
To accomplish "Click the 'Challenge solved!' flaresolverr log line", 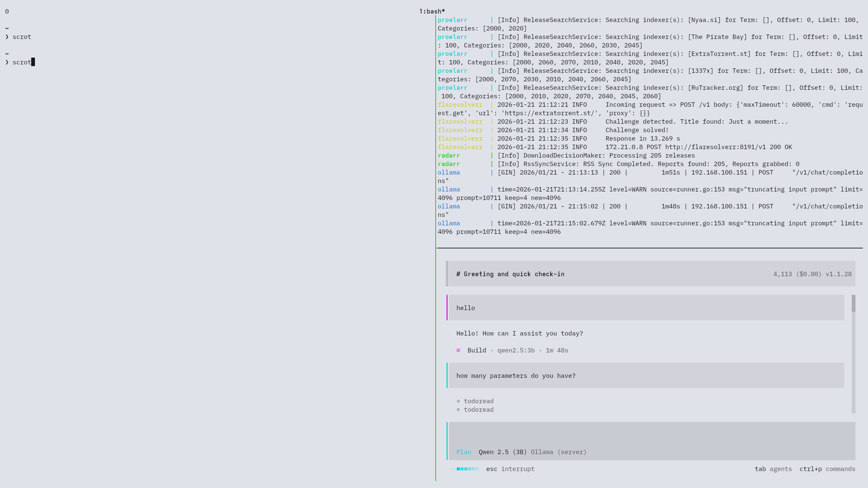I will [x=637, y=130].
